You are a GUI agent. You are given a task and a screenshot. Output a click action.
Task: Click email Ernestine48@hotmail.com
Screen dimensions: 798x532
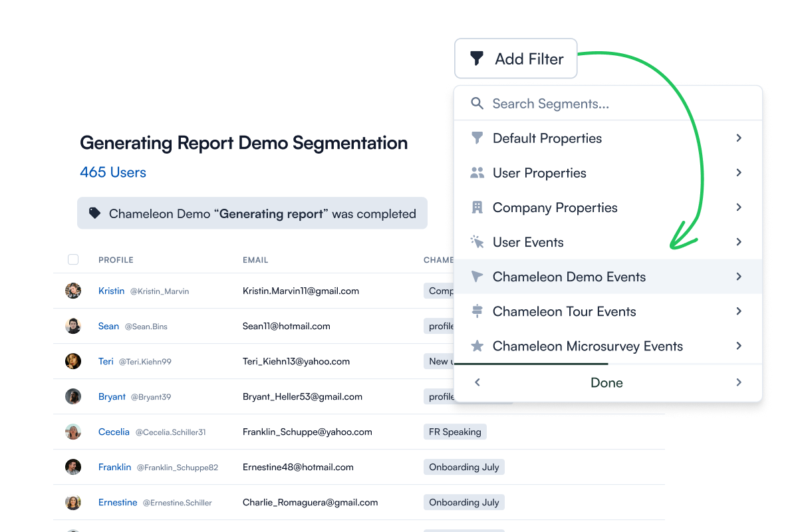point(298,467)
